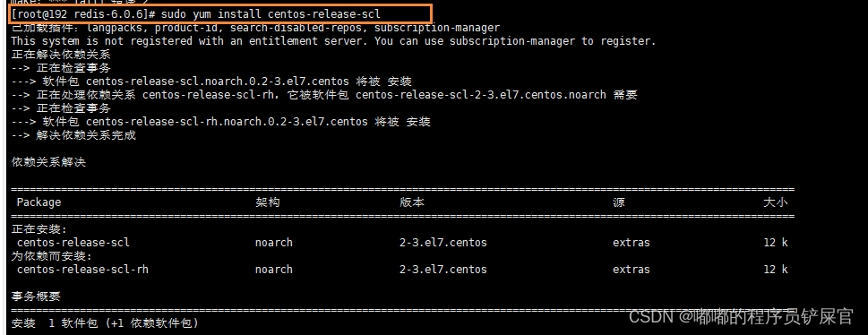868x335 pixels.
Task: Click 'noarch' in the row under 正在安装
Action: click(x=273, y=243)
